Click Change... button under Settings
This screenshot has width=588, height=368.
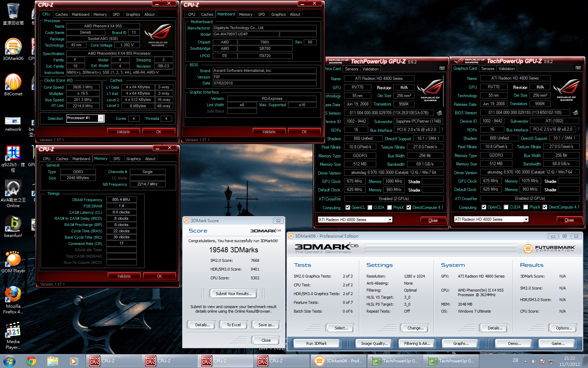point(415,328)
